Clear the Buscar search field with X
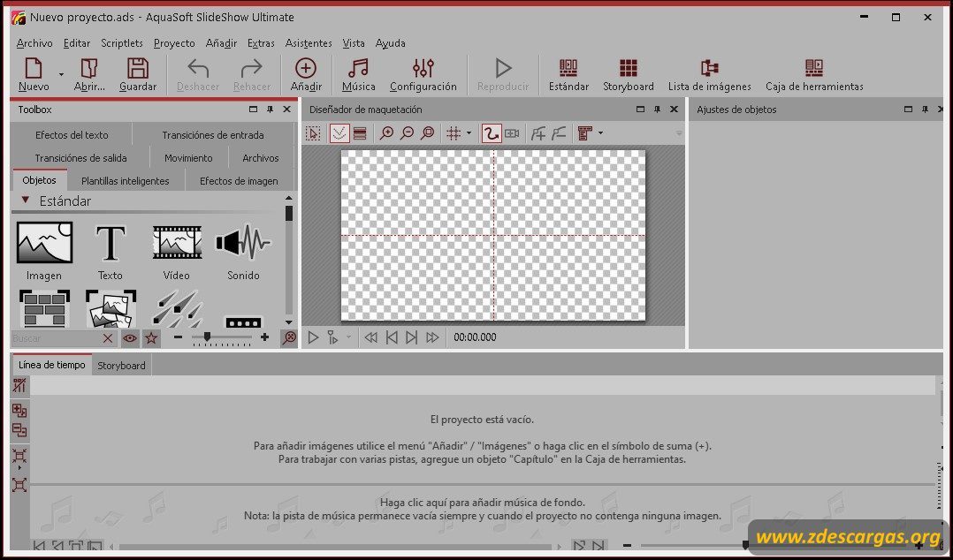 (x=108, y=338)
